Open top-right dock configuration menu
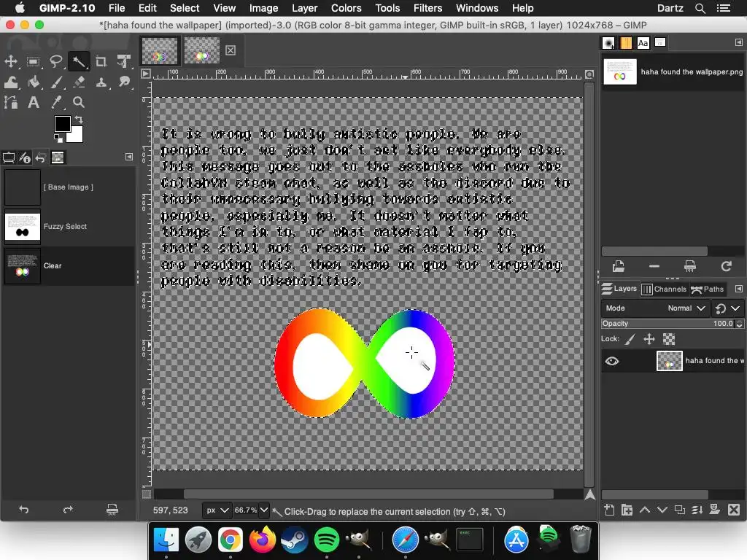Viewport: 747px width, 560px height. pos(738,42)
